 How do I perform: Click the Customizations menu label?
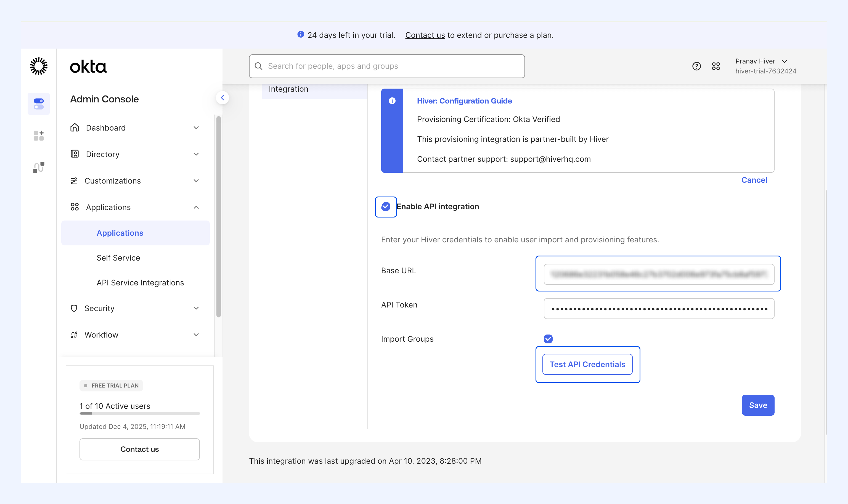[112, 181]
